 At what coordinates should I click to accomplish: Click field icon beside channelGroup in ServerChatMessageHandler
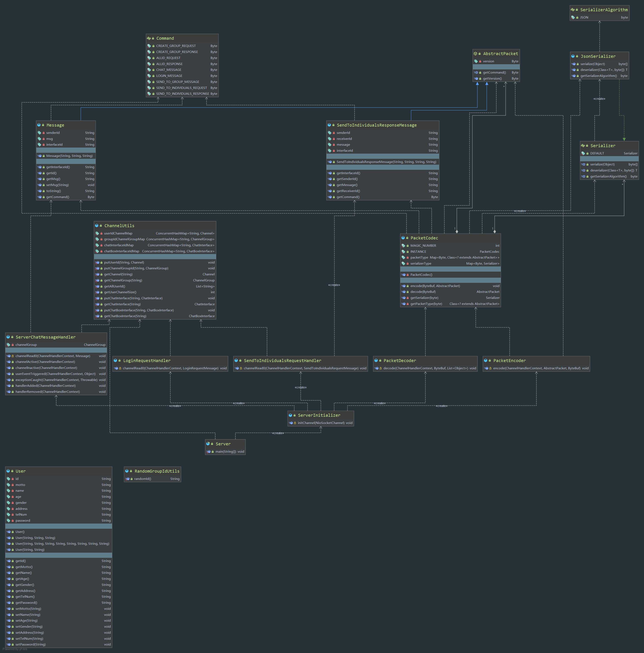pyautogui.click(x=9, y=345)
